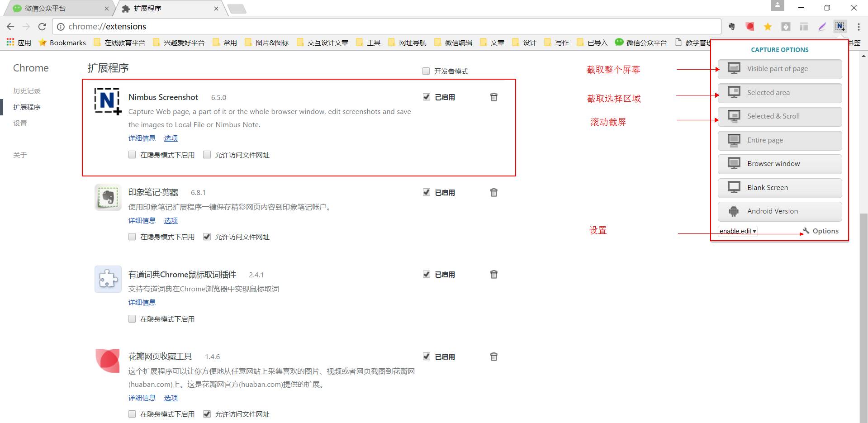The image size is (868, 423).
Task: Click the chrome://extensions address bar
Action: [x=387, y=27]
